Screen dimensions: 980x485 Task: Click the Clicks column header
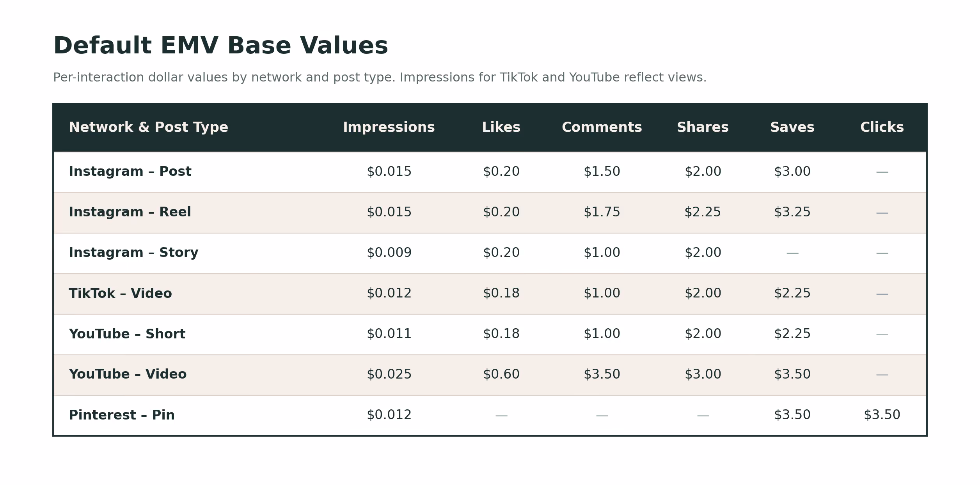882,127
